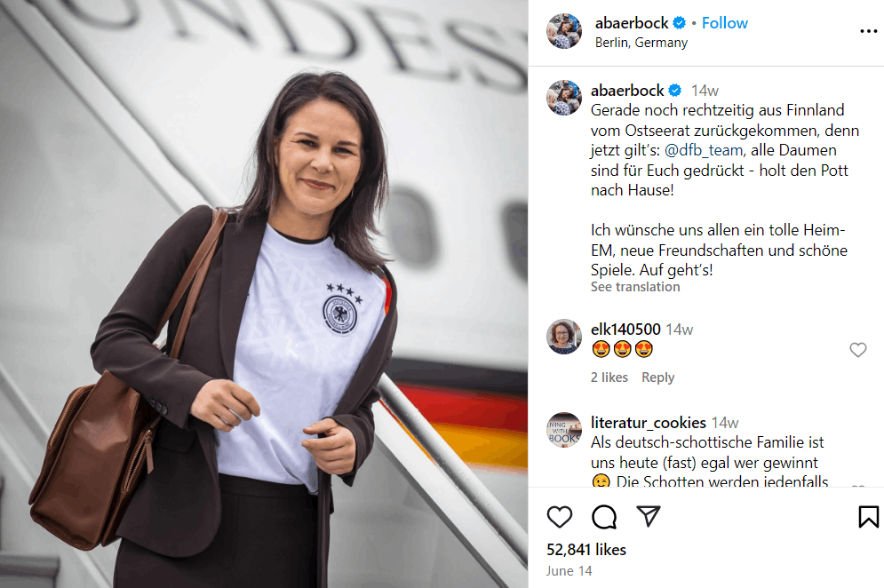This screenshot has width=884, height=588.
Task: Open abaerbock profile picture in header
Action: 564,31
